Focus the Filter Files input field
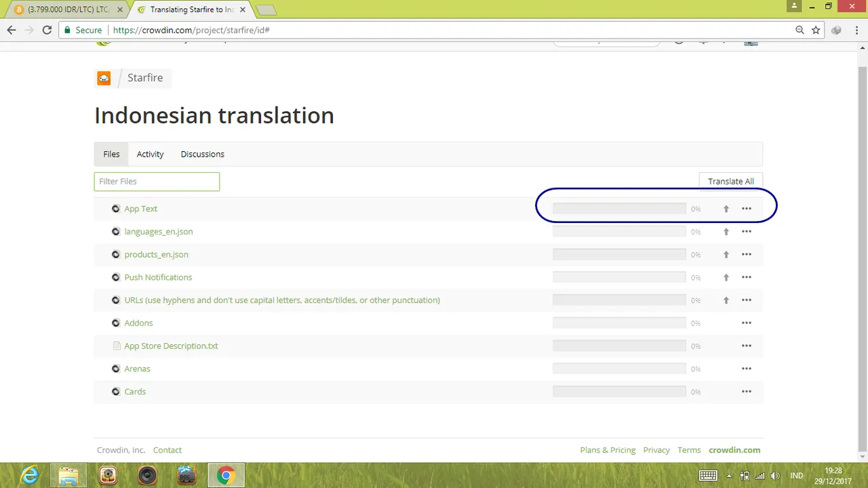Image resolution: width=868 pixels, height=488 pixels. click(157, 181)
